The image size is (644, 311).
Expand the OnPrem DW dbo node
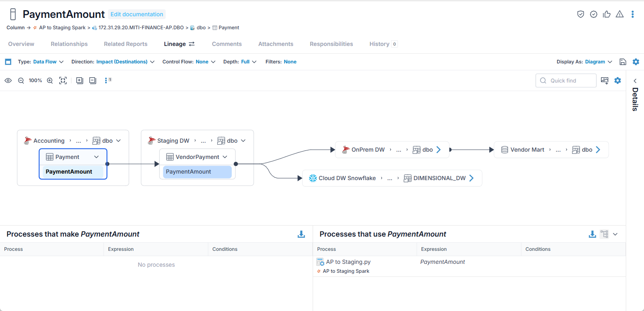click(x=439, y=150)
